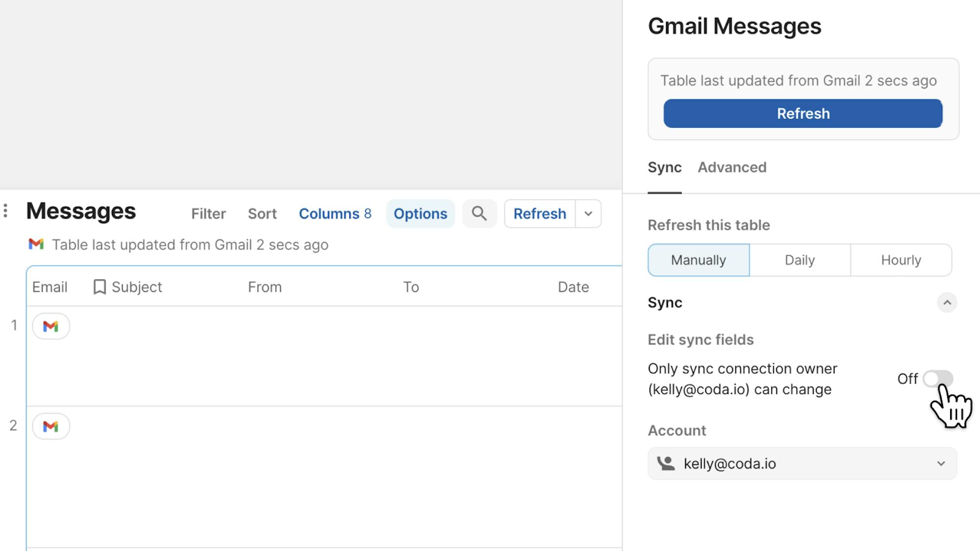Open the Gmail icon in row 1
The width and height of the screenshot is (980, 551).
pyautogui.click(x=51, y=326)
